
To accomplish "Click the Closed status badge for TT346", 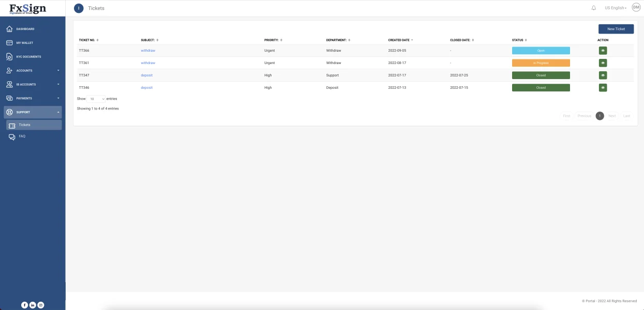I will [x=541, y=88].
